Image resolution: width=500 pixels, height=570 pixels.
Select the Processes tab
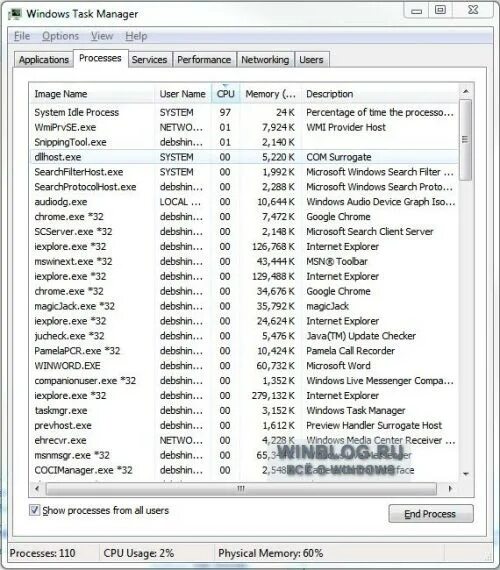click(x=100, y=58)
